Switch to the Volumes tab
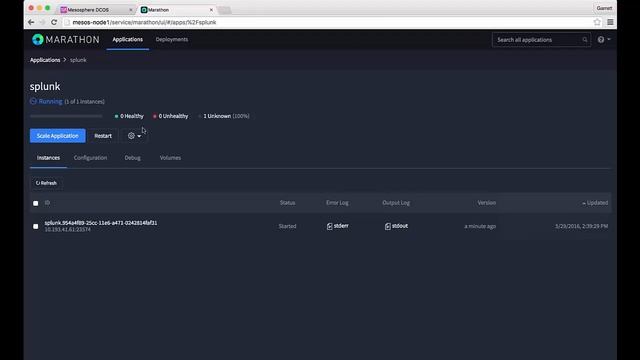This screenshot has height=360, width=640. point(170,158)
